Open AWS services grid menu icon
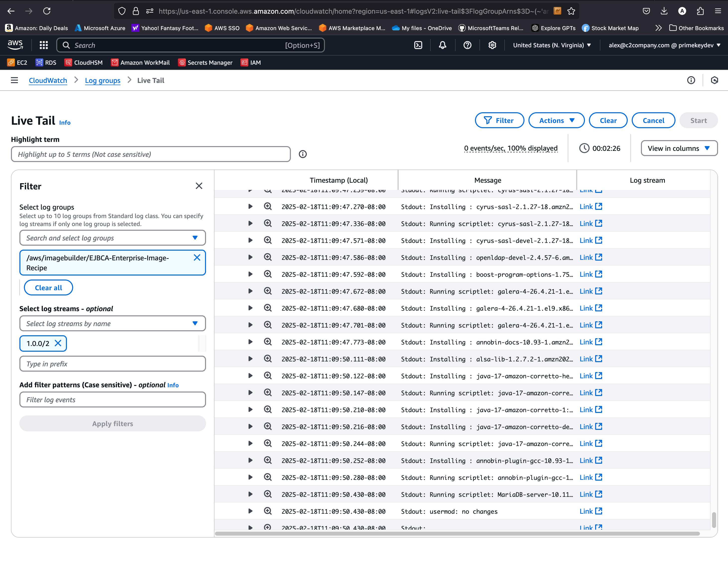The width and height of the screenshot is (728, 566). pyautogui.click(x=44, y=45)
